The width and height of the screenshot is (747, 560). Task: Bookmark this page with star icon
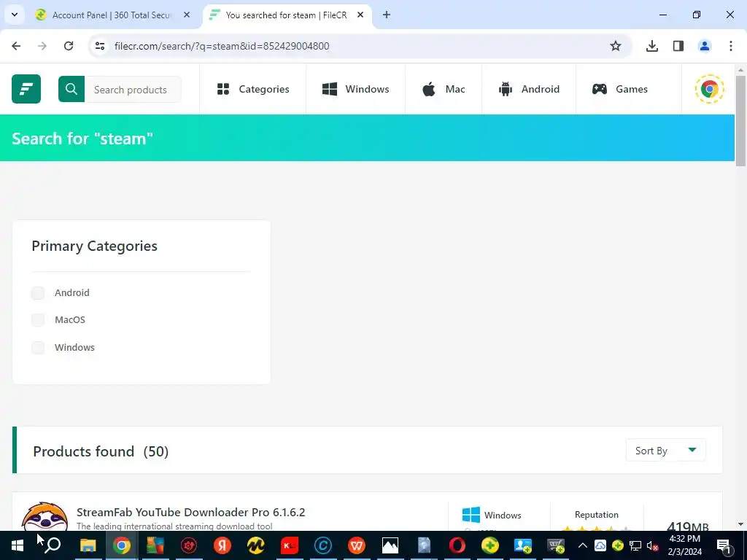[616, 46]
